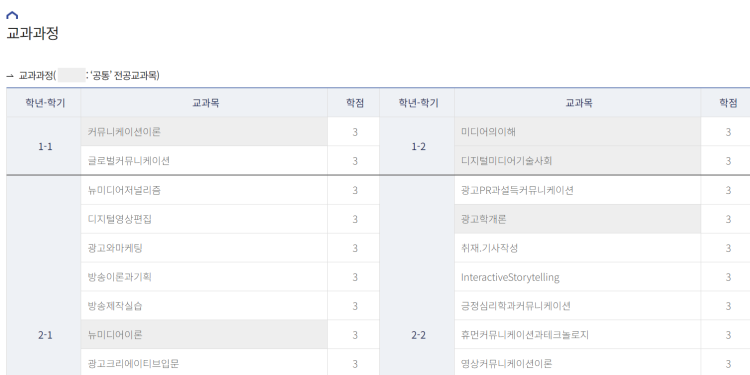The image size is (750, 375).
Task: Select the credit value for 취재.기사작성
Action: point(728,248)
